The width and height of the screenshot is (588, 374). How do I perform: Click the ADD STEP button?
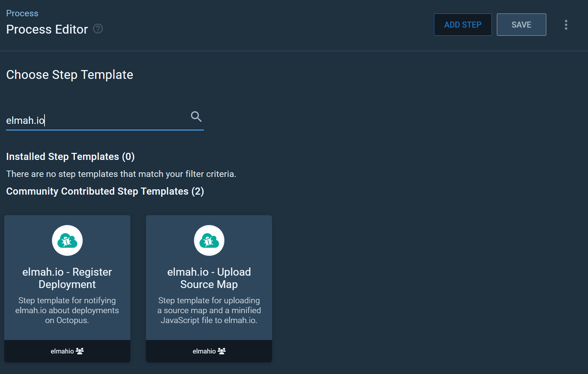coord(463,25)
